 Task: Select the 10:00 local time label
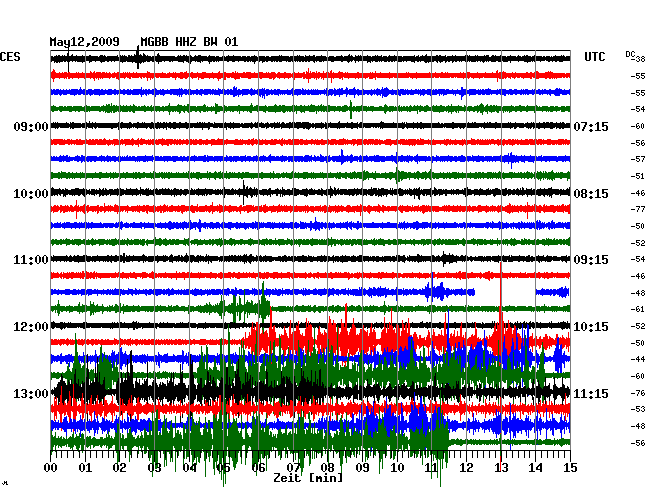point(31,194)
